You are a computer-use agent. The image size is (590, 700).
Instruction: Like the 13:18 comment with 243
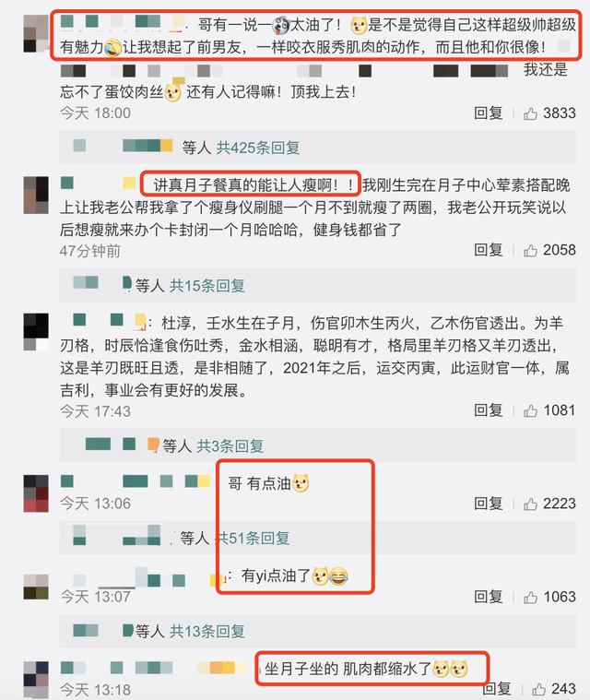[538, 689]
